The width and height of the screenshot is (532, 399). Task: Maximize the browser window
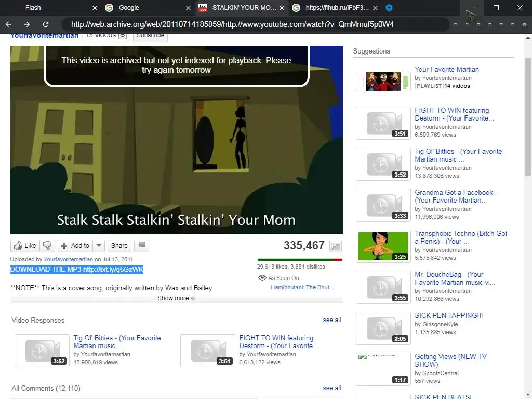pos(496,8)
